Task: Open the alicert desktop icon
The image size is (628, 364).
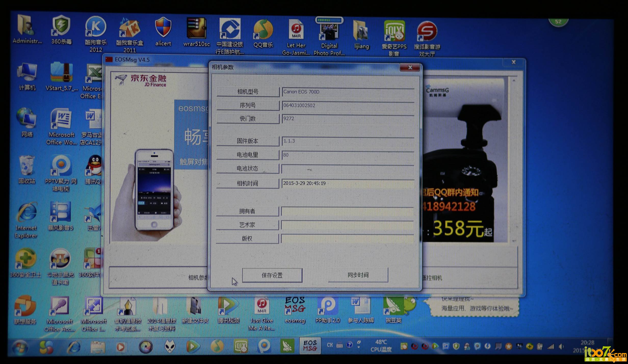Action: (x=163, y=32)
